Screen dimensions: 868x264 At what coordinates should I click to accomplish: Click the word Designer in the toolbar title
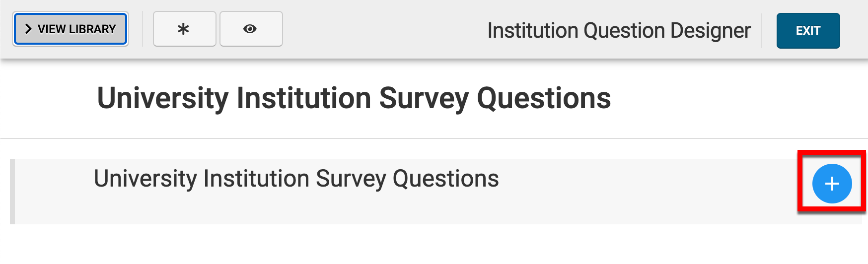710,30
